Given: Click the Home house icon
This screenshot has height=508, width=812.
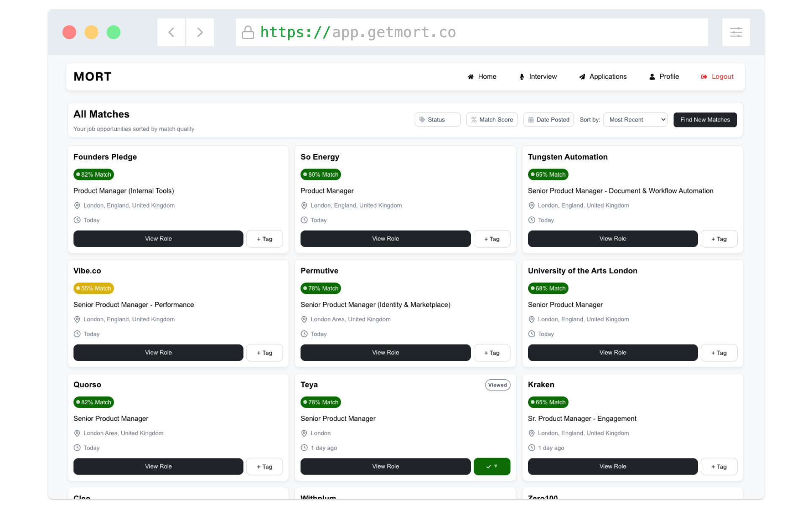Looking at the screenshot, I should (470, 77).
